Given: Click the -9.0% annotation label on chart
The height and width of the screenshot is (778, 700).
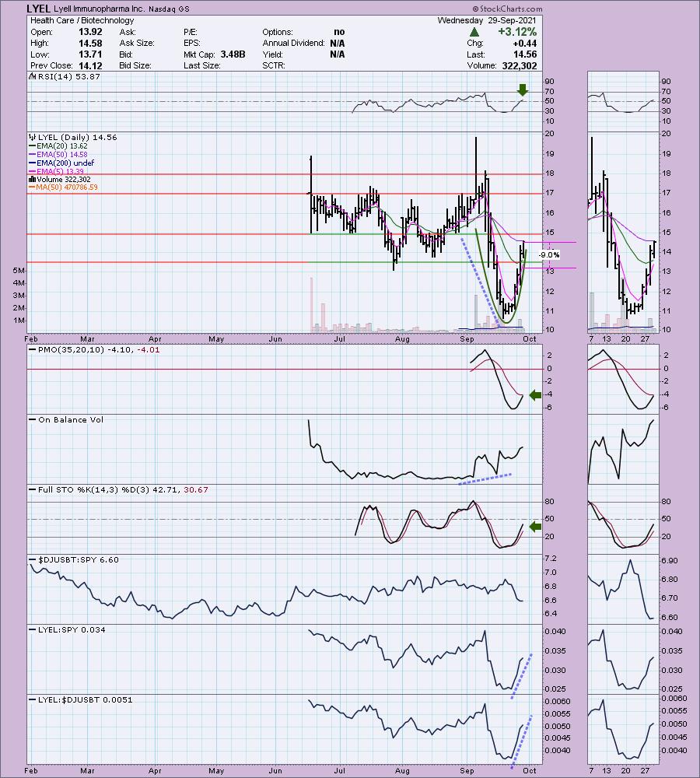Looking at the screenshot, I should 549,254.
